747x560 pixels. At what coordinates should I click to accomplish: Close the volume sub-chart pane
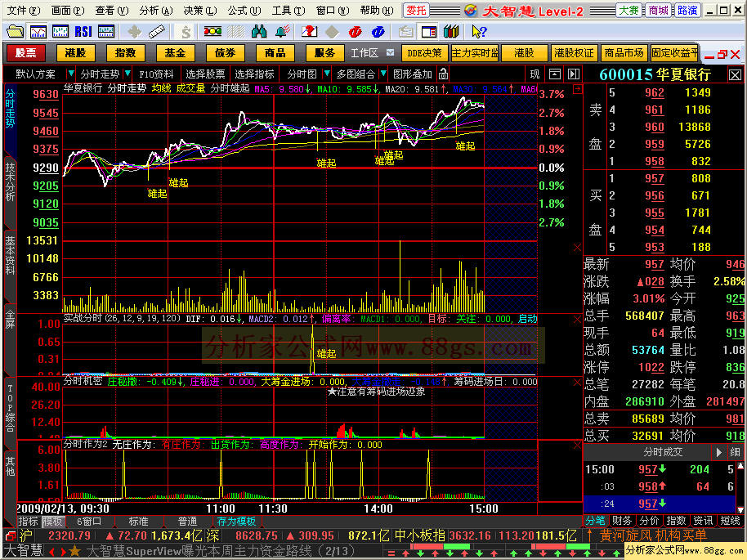577,248
